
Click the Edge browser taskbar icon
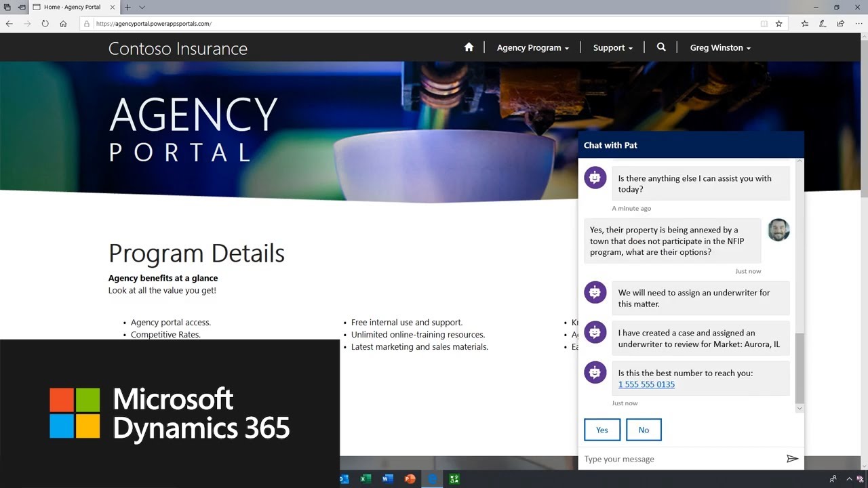point(432,479)
